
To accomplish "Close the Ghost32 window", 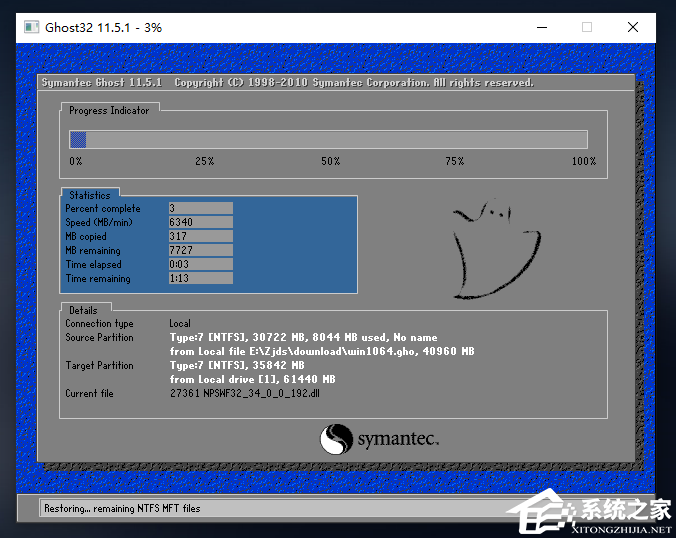I will pyautogui.click(x=633, y=27).
